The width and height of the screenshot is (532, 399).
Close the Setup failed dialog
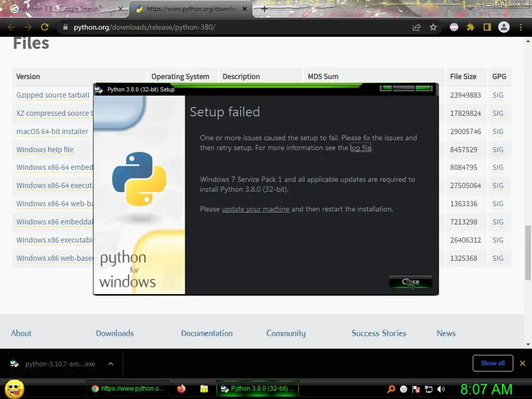pyautogui.click(x=410, y=282)
